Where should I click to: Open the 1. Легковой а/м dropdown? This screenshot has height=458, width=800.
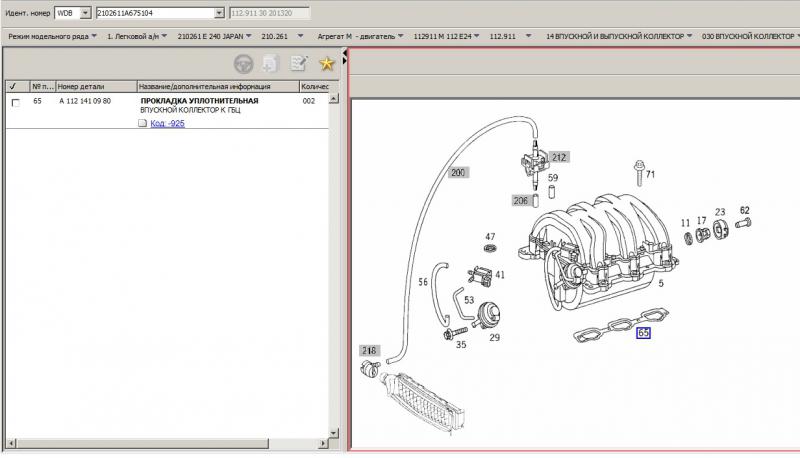137,36
